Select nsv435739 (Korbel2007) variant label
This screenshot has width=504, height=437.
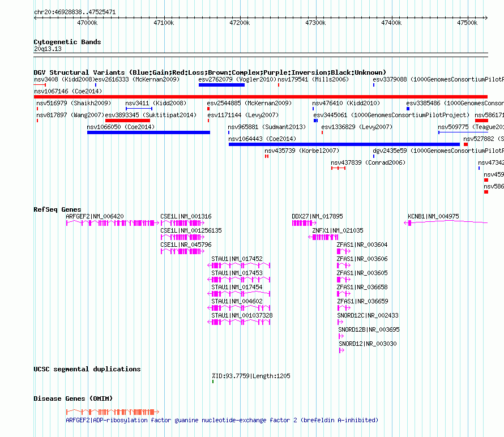point(302,151)
